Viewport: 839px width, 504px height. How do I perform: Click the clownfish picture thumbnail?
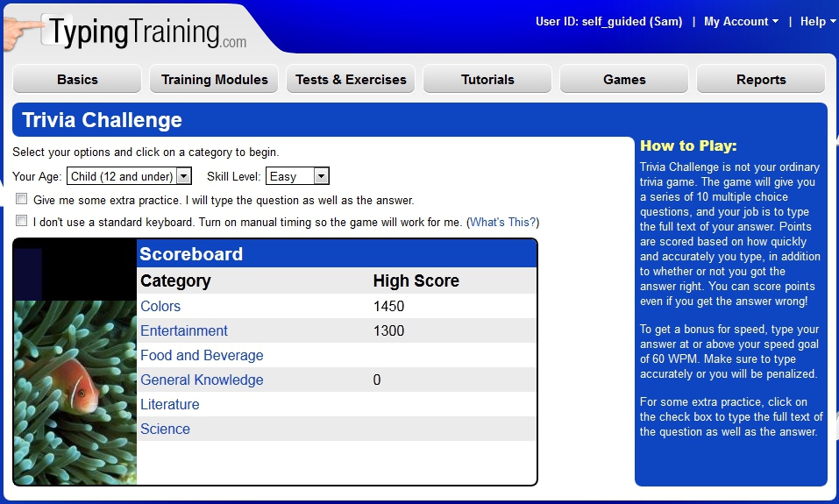click(75, 392)
